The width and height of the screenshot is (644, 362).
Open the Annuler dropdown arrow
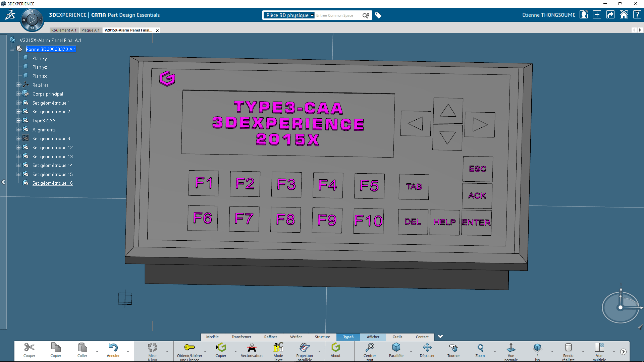tap(128, 352)
